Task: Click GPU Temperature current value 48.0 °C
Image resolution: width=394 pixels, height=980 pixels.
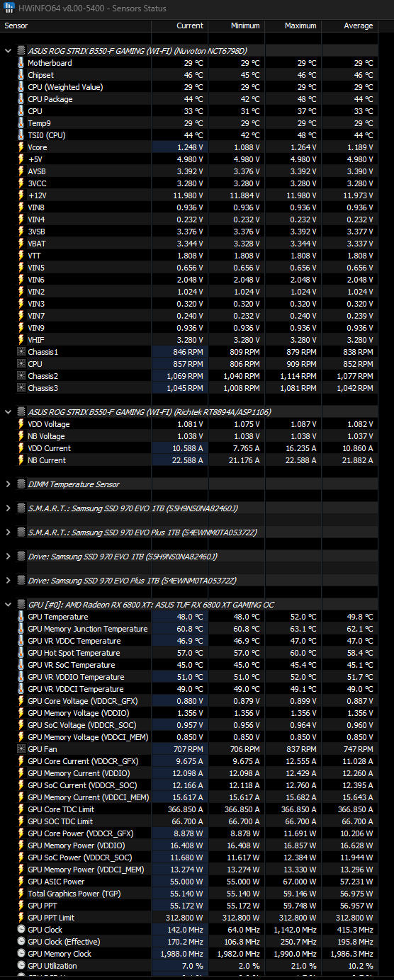Action: tap(190, 617)
